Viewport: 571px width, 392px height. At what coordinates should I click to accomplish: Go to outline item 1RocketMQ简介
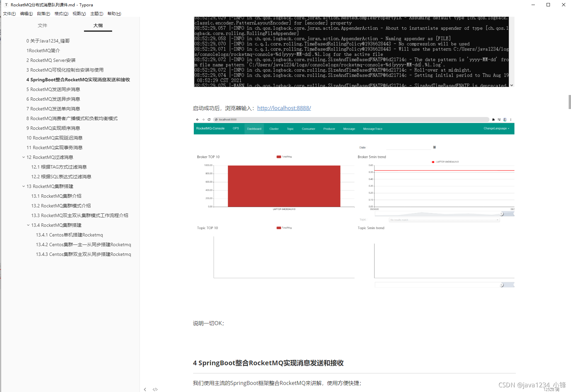point(43,51)
